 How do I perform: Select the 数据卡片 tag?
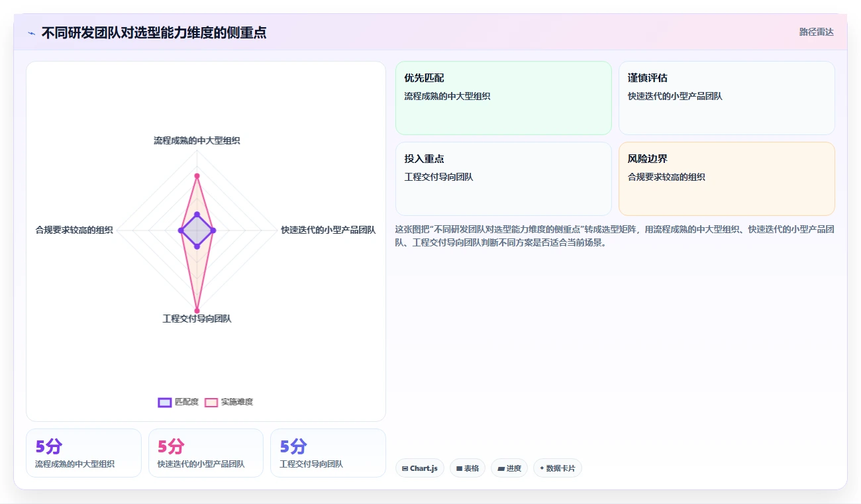pos(558,468)
